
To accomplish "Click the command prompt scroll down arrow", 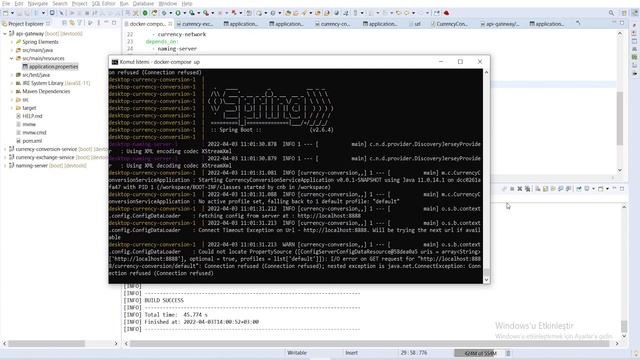I will 486,280.
